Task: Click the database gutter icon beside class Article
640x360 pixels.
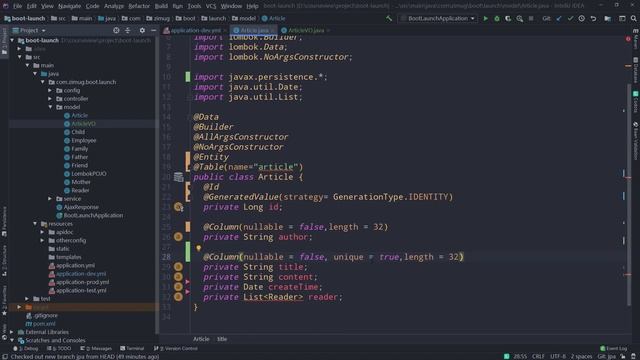Action: point(178,177)
